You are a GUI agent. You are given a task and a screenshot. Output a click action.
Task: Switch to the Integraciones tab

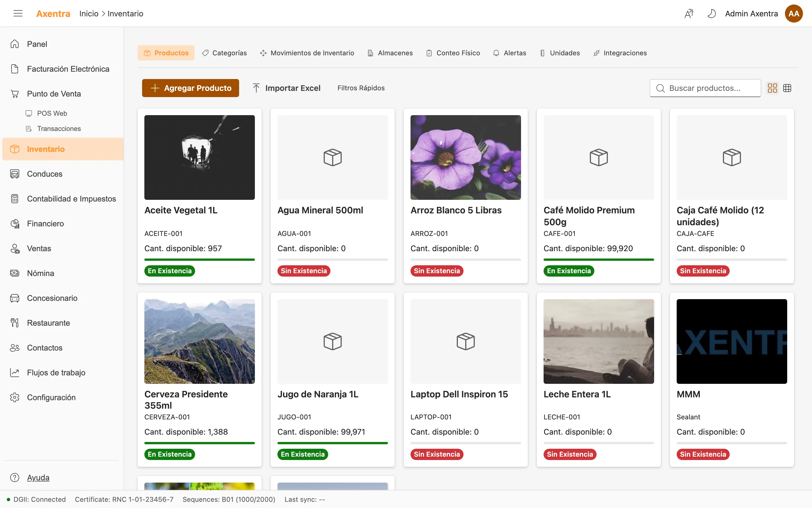tap(620, 53)
